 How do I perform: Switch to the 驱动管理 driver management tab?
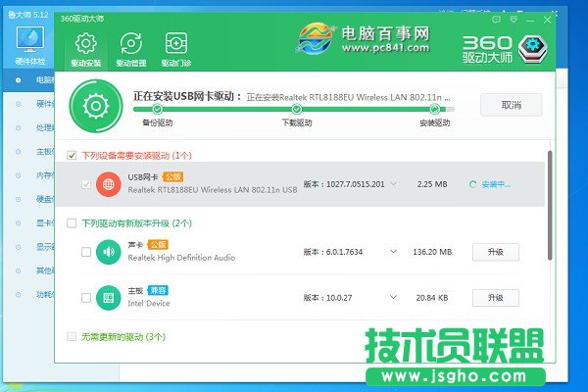point(130,49)
